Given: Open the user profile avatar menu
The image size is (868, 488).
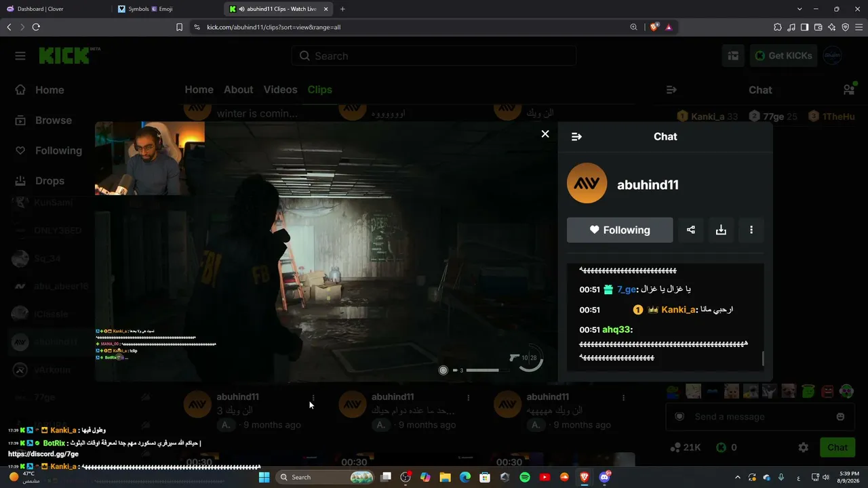Looking at the screenshot, I should click(x=832, y=56).
